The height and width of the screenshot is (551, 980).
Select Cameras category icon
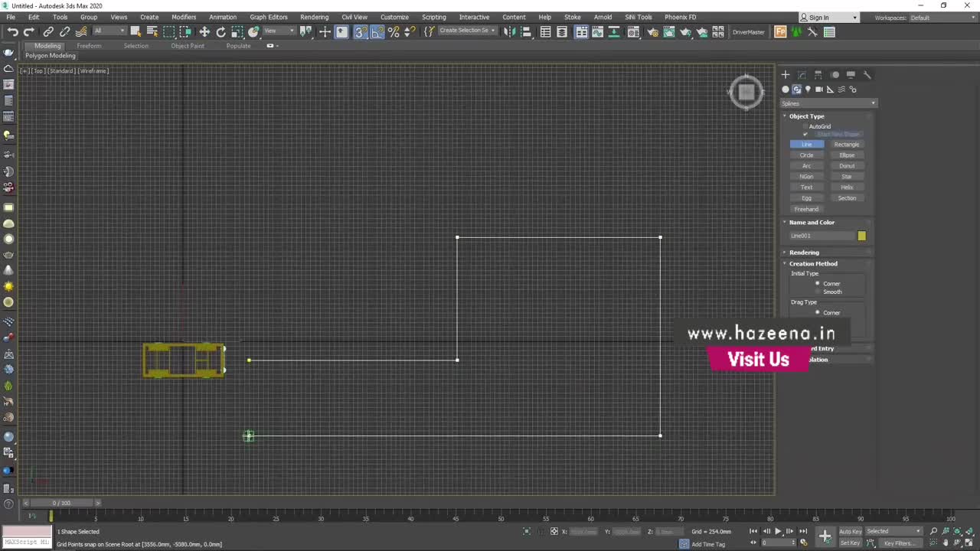click(x=818, y=90)
